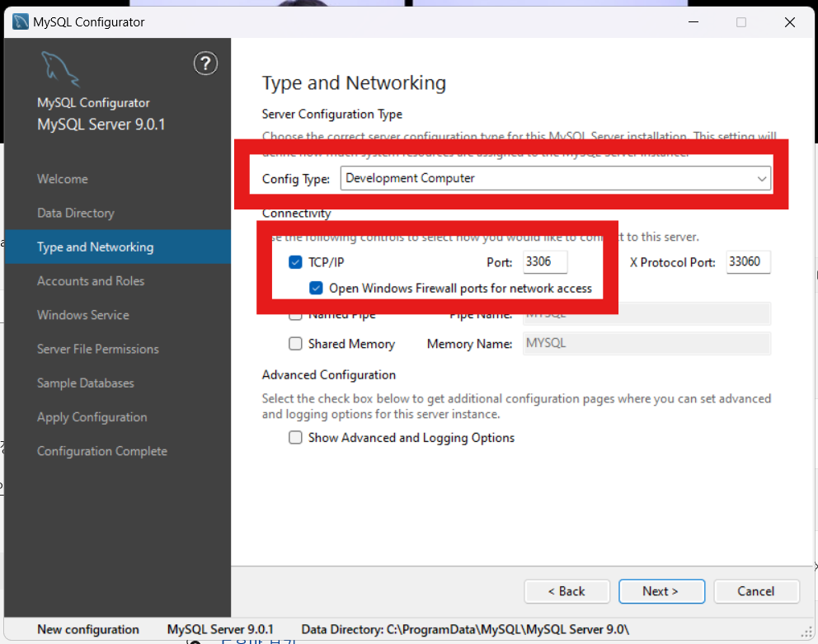Click the Port field showing 3306
Viewport: 818px width, 644px height.
point(545,262)
